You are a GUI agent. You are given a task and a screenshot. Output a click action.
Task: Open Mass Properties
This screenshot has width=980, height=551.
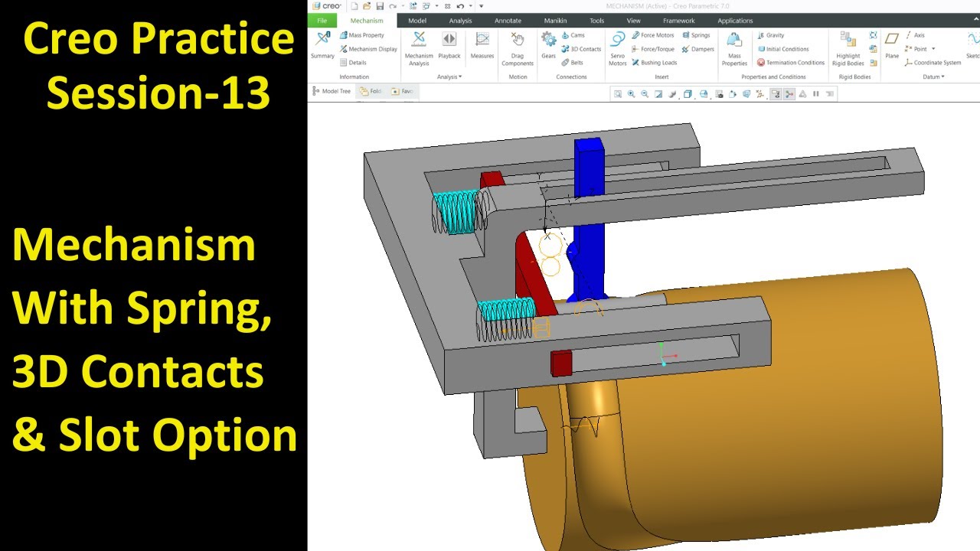click(734, 47)
